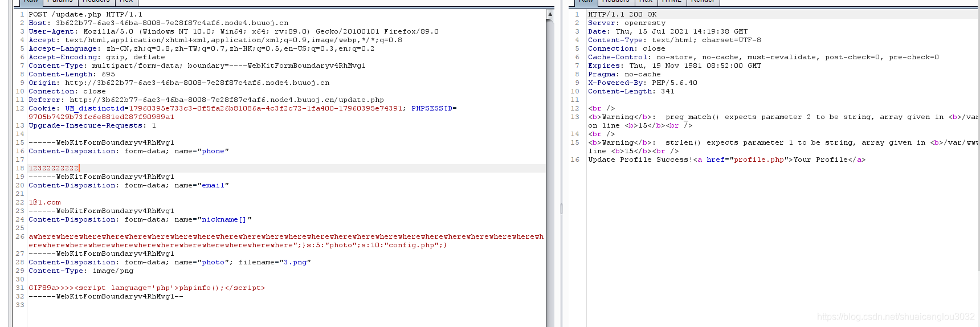980x327 pixels.
Task: Click the repeated 'wherewhere' payload first line
Action: [286, 236]
